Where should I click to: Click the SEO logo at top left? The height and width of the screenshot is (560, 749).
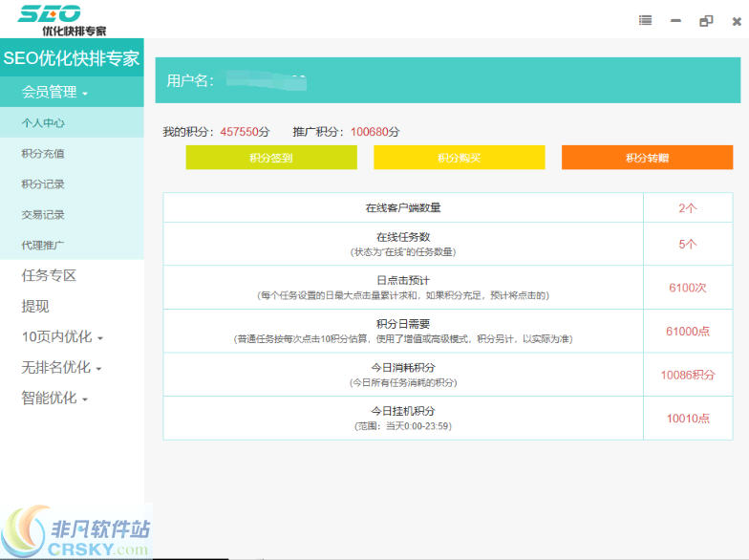pyautogui.click(x=61, y=19)
